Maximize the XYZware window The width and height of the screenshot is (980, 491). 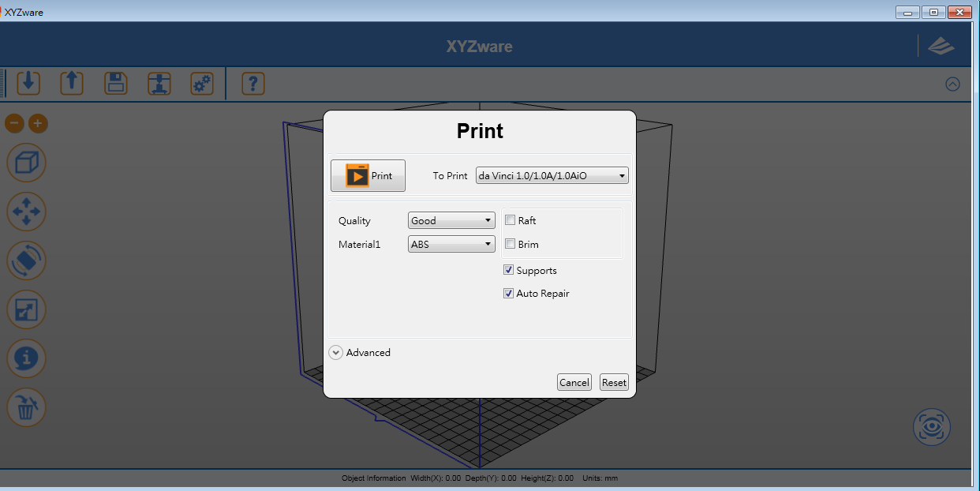point(933,12)
